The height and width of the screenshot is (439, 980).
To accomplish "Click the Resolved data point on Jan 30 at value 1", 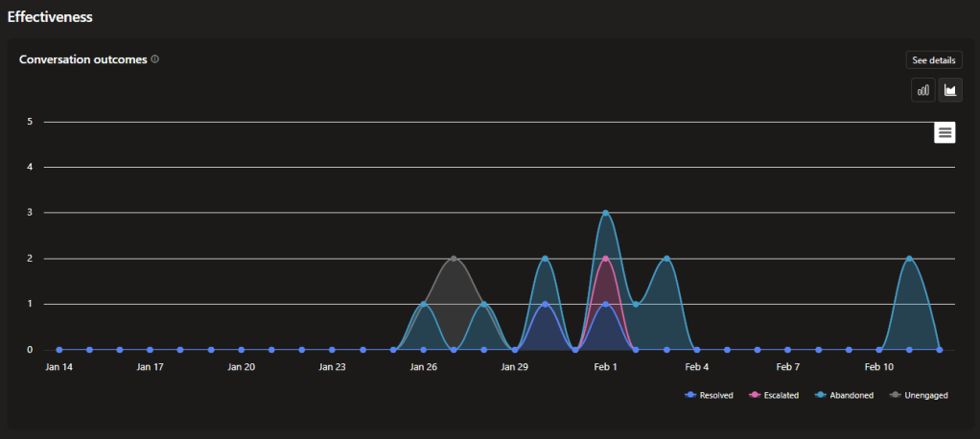I will (x=546, y=305).
